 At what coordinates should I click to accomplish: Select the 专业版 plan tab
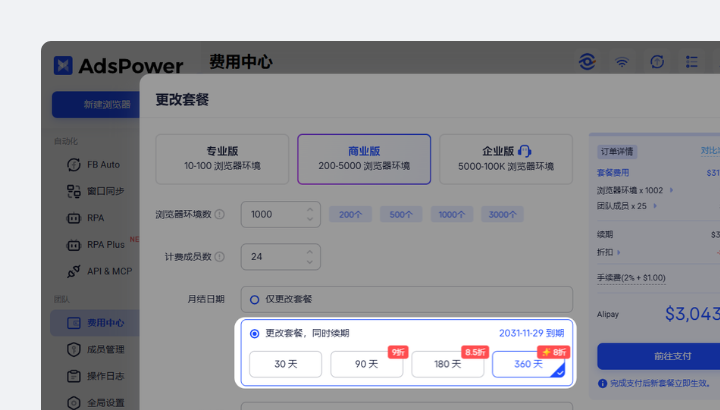click(x=222, y=159)
